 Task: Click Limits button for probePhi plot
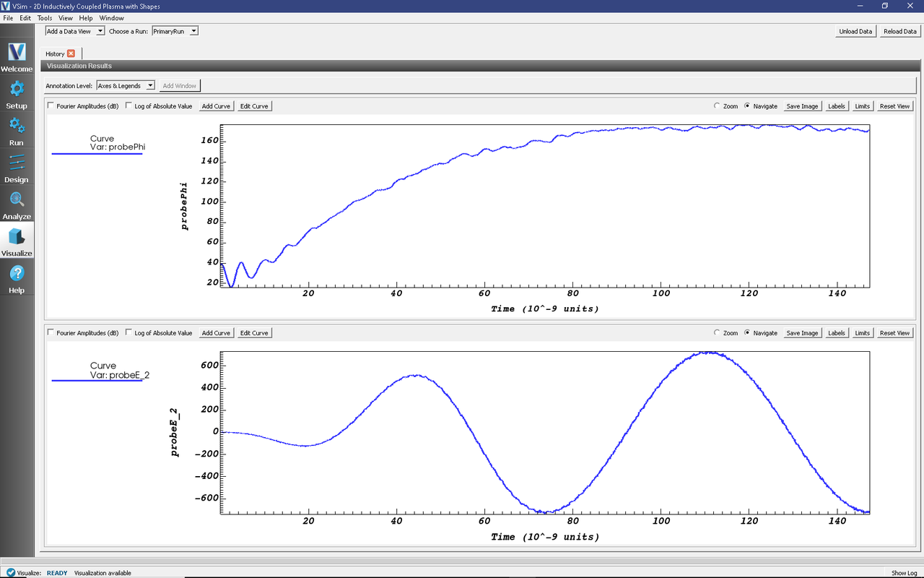862,106
